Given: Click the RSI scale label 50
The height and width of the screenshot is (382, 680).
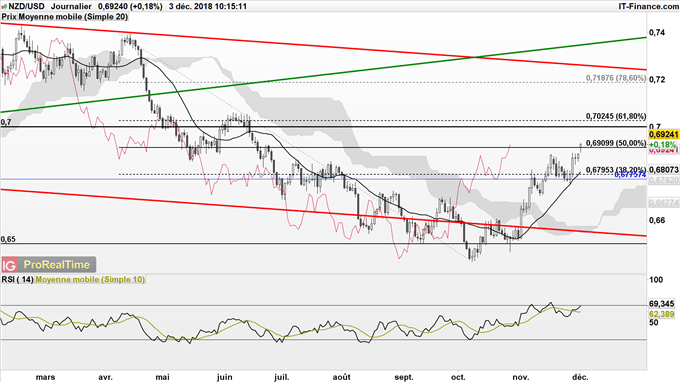Looking at the screenshot, I should point(654,322).
